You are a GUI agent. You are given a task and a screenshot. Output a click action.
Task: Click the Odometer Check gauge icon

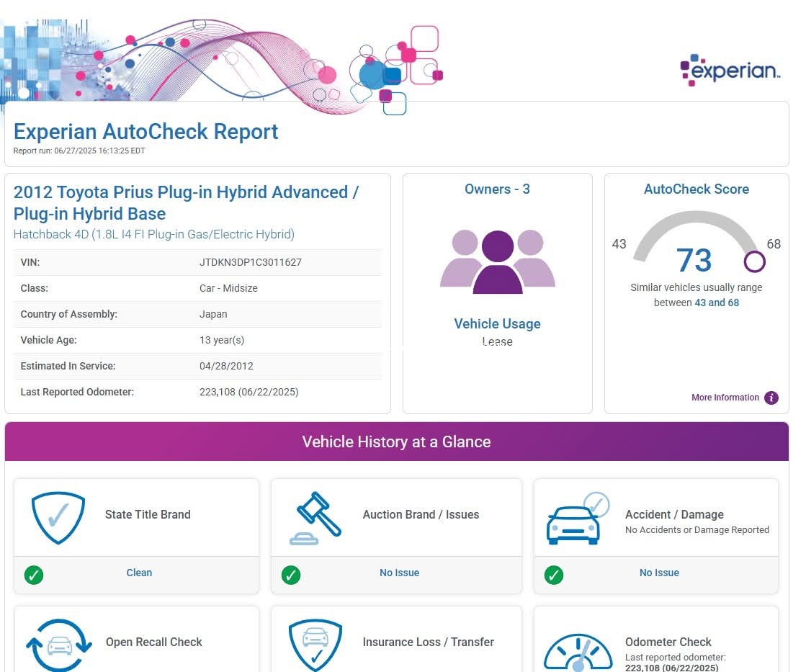click(x=578, y=653)
